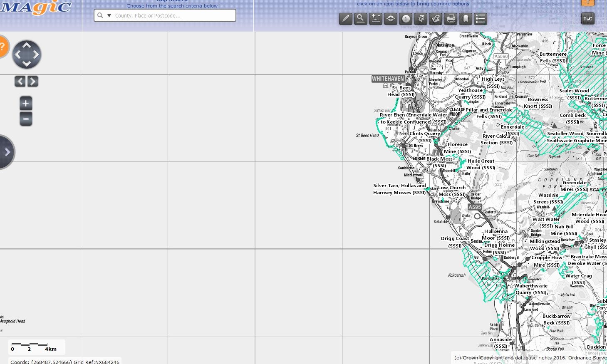This screenshot has height=364, width=607.
Task: Select the pencil drawing tool
Action: coord(345,19)
